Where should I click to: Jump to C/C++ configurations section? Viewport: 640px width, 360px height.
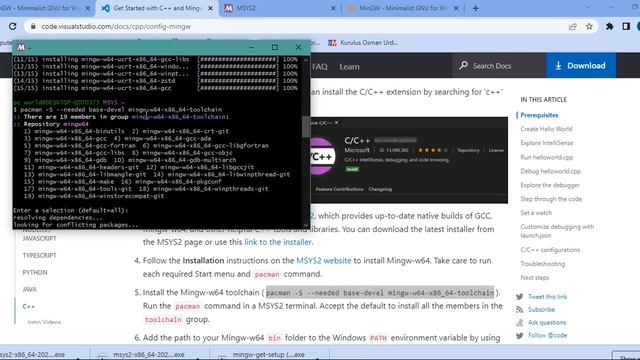550,250
